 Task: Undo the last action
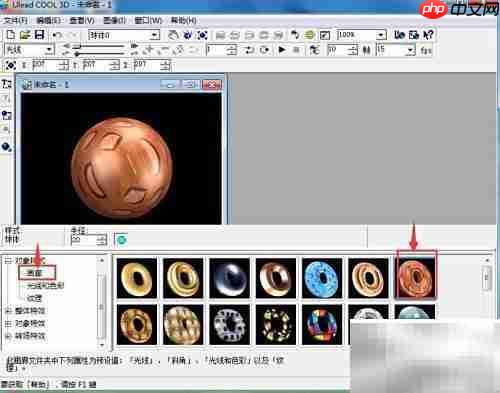pyautogui.click(x=58, y=35)
